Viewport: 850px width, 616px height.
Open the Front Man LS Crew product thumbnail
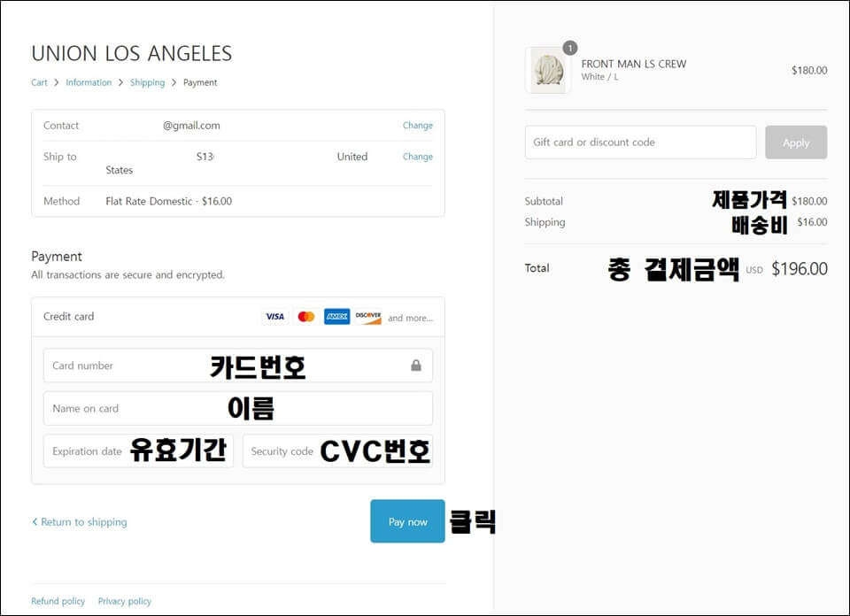click(x=547, y=71)
